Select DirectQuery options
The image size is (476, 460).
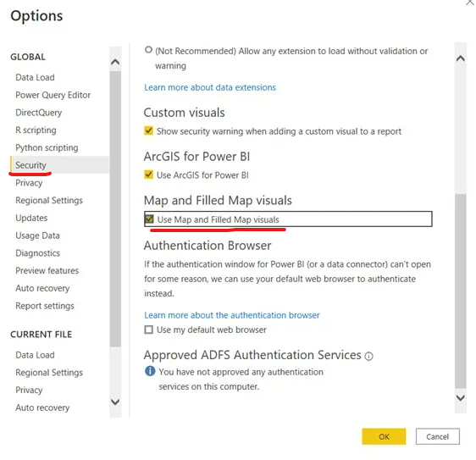pos(39,113)
